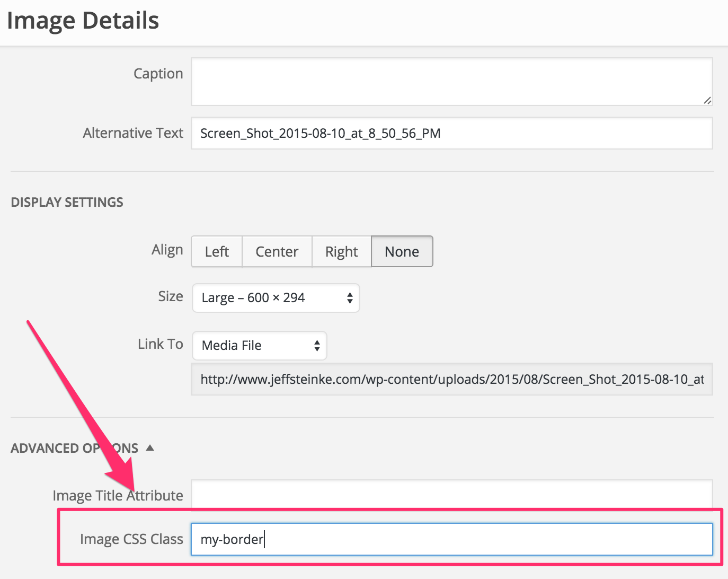Screen dimensions: 728x579
Task: Click the media file URL field
Action: click(x=452, y=379)
